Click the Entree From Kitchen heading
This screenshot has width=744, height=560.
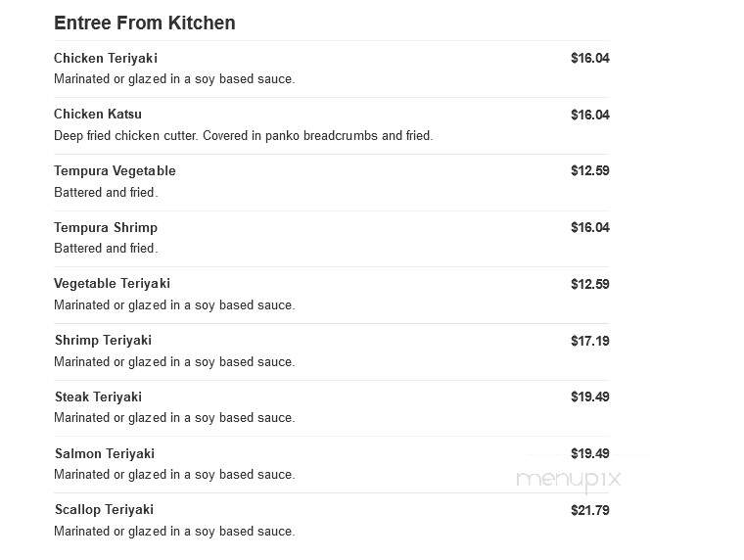[145, 23]
